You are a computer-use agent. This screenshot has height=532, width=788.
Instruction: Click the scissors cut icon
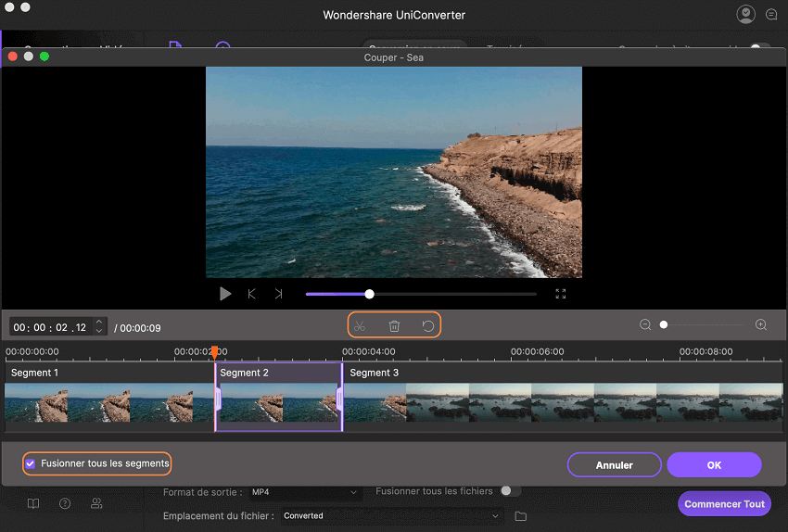(360, 326)
